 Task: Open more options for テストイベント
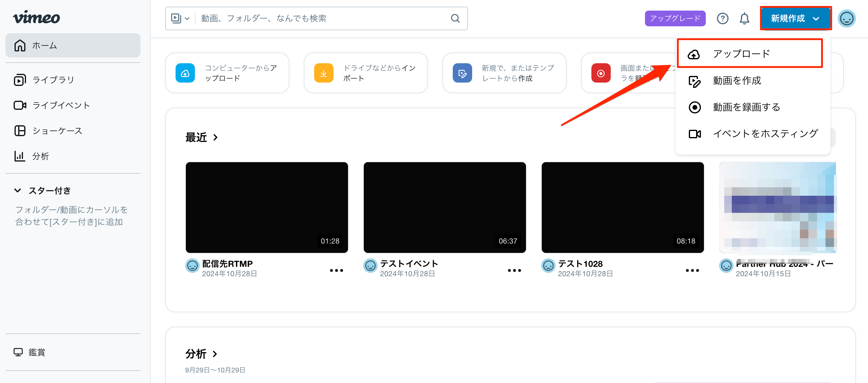click(514, 270)
